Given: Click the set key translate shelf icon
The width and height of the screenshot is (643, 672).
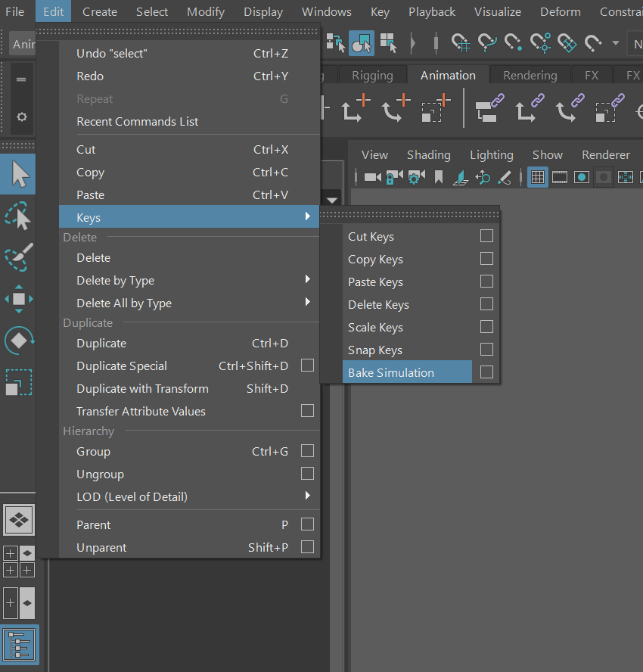Looking at the screenshot, I should pyautogui.click(x=356, y=108).
